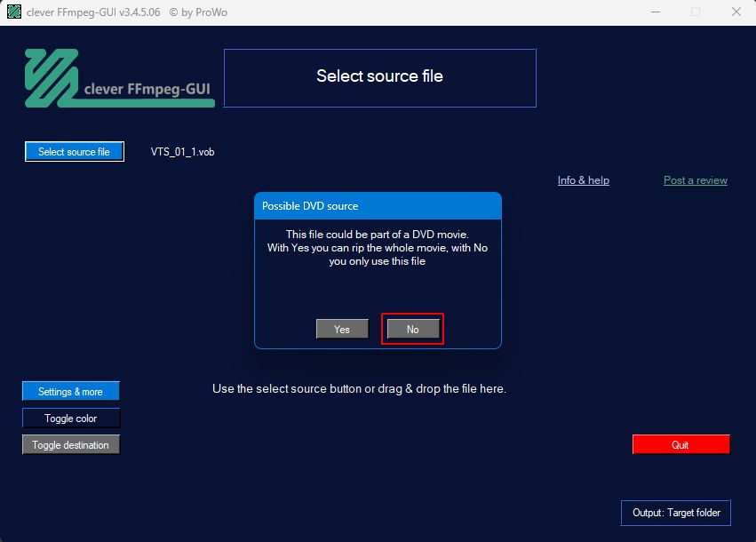Open the Info & help link
756x542 pixels.
584,180
